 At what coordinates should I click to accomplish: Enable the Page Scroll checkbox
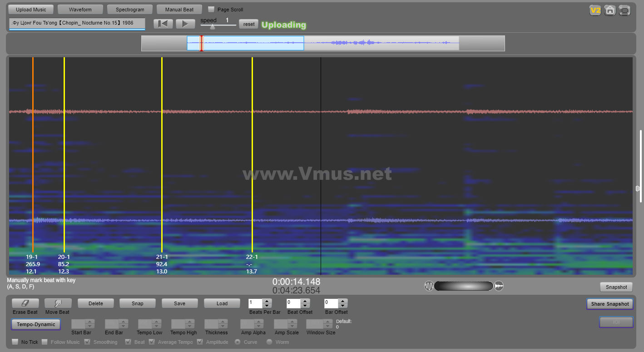(x=211, y=10)
